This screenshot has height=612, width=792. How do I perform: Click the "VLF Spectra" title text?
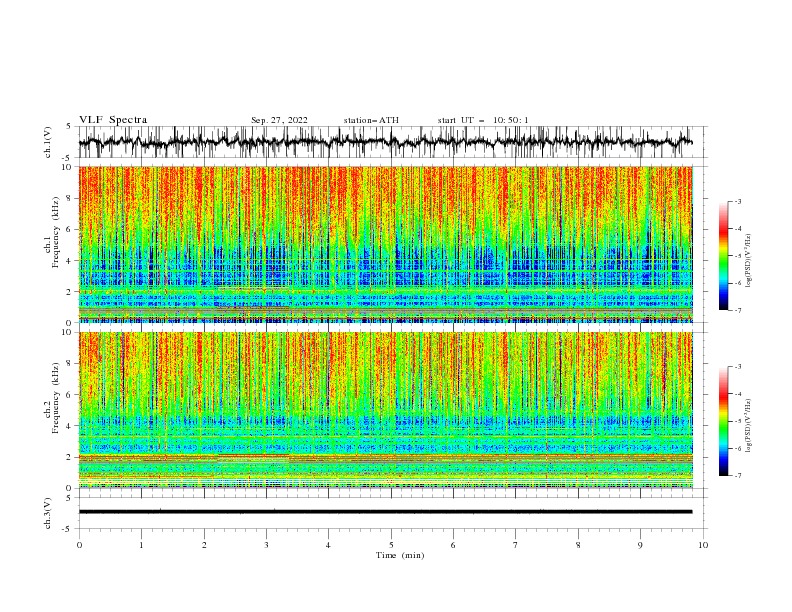[x=113, y=120]
